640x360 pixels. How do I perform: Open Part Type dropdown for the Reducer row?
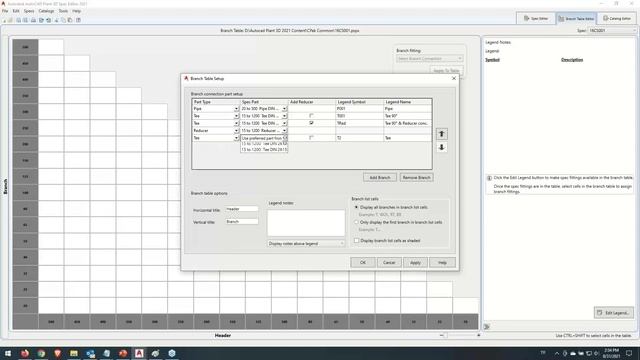[x=236, y=131]
